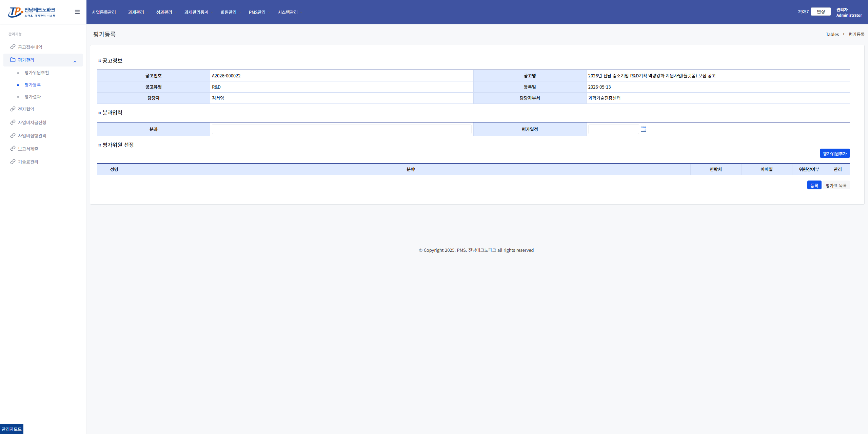This screenshot has width=868, height=434.
Task: Open the calendar date picker icon
Action: (644, 129)
